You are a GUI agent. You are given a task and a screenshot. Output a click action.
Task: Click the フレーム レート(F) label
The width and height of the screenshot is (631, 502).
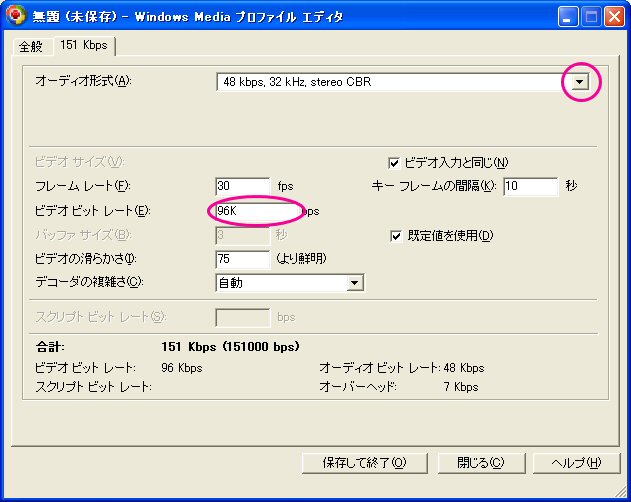[83, 186]
